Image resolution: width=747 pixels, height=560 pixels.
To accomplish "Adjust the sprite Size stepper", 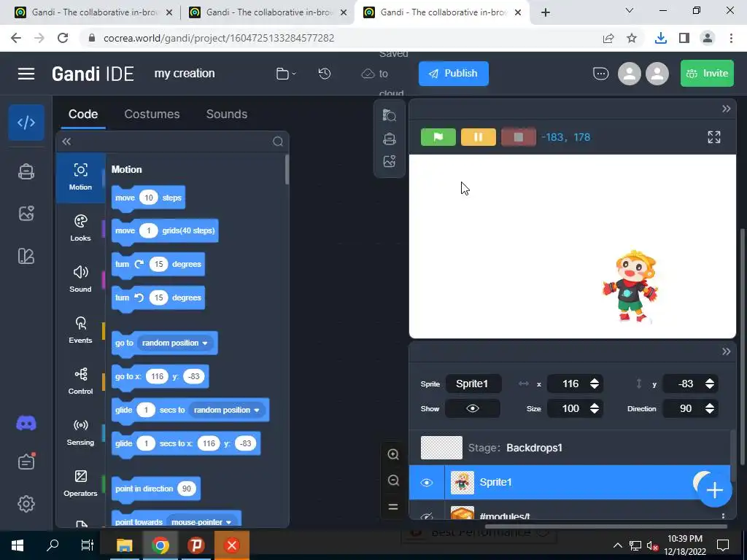I will [x=594, y=408].
